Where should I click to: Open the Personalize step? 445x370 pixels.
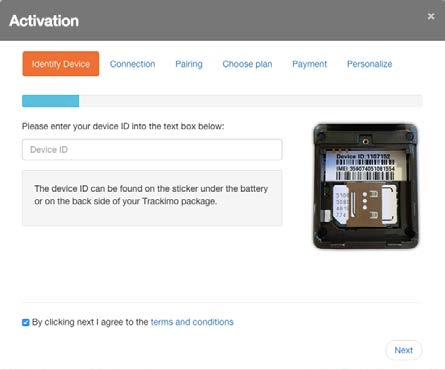coord(369,64)
